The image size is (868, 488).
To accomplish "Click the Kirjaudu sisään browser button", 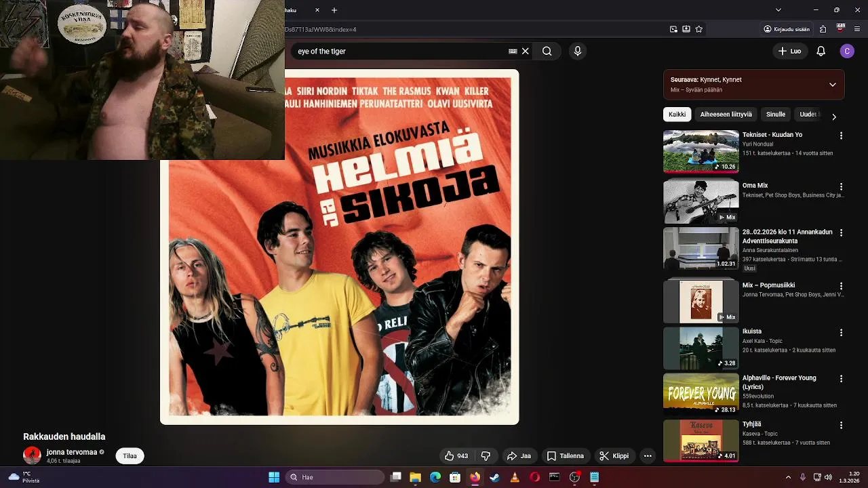I will 787,29.
